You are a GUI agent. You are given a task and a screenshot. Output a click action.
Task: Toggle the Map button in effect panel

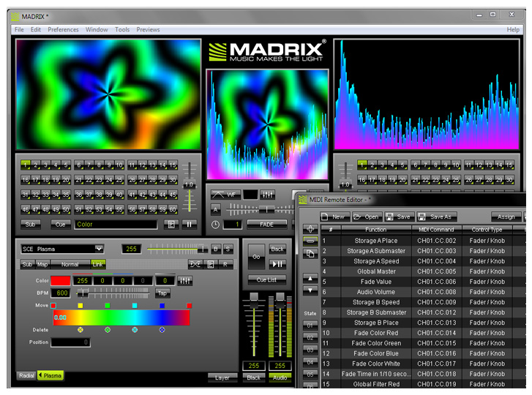tap(42, 264)
